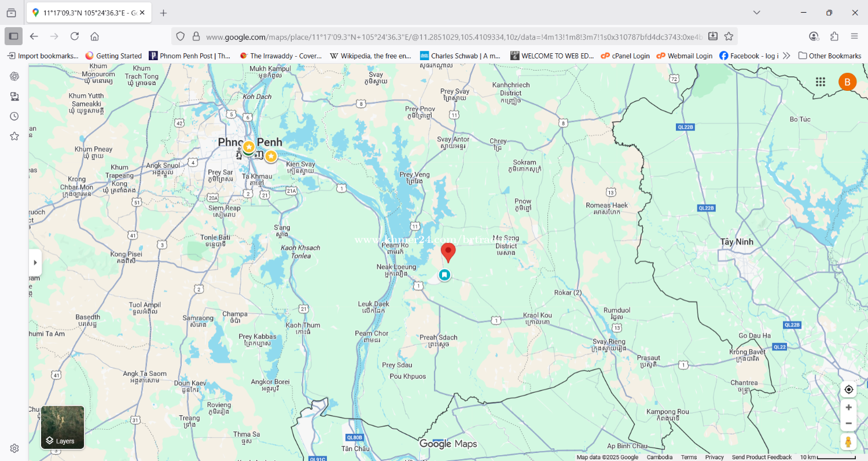Open the Firefox extensions menu
Screen dimensions: 868x461
(x=834, y=36)
